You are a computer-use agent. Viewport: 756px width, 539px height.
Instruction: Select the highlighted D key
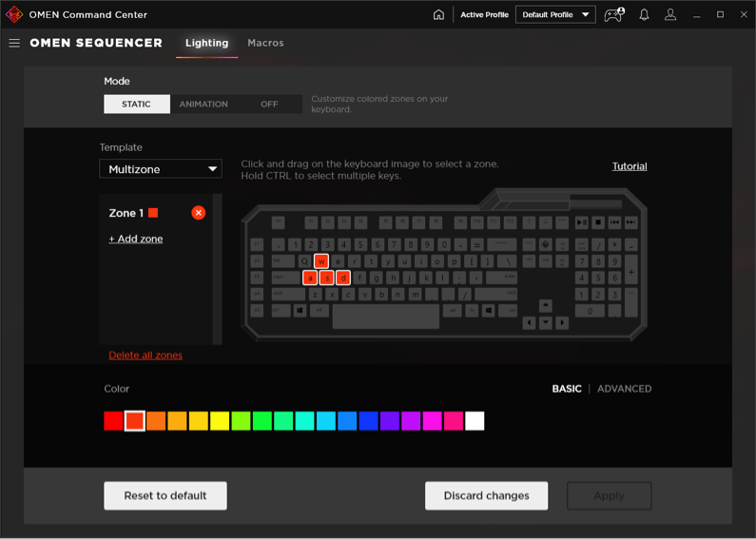coord(342,278)
